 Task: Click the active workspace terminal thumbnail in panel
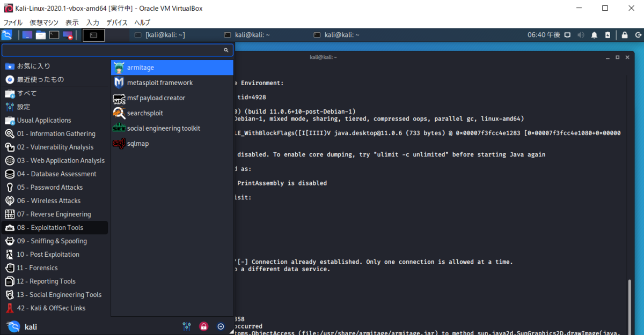(x=93, y=35)
